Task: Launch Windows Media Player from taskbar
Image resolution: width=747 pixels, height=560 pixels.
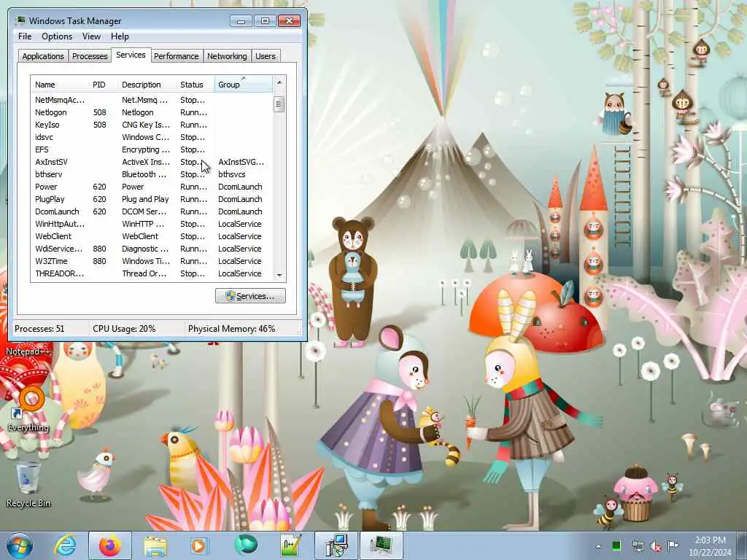Action: tap(198, 545)
